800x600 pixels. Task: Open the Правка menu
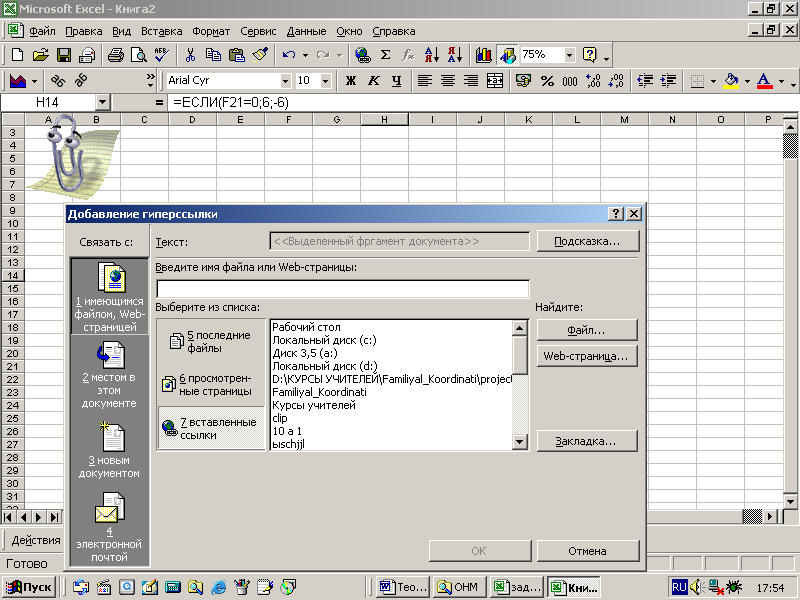tap(84, 31)
